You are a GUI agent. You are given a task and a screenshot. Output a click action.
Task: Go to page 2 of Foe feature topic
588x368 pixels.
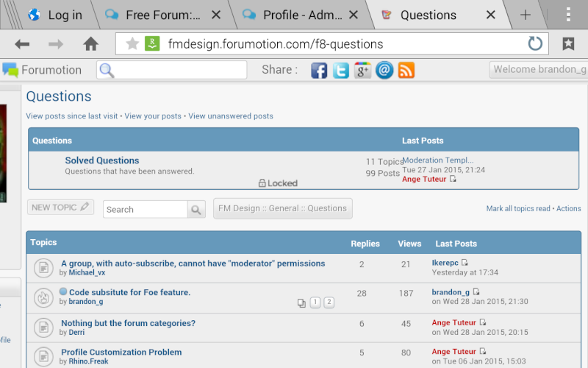tap(329, 302)
